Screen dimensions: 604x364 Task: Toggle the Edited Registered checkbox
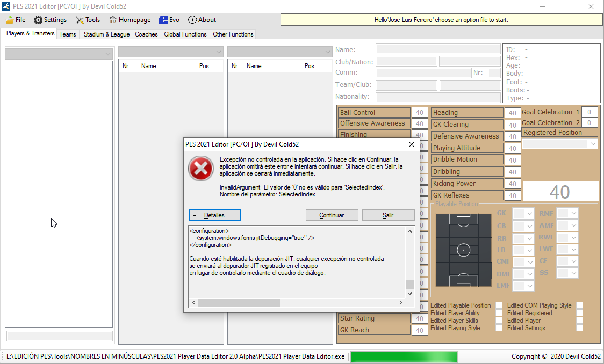click(579, 313)
